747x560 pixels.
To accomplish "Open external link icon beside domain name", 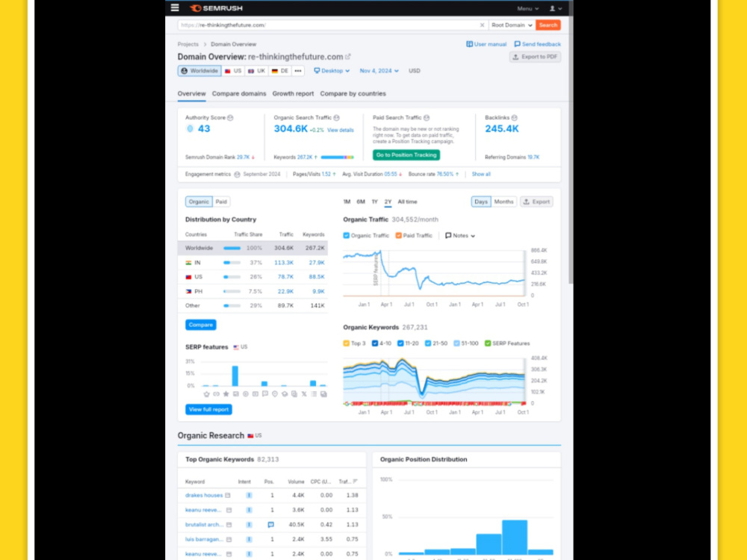I will [348, 57].
